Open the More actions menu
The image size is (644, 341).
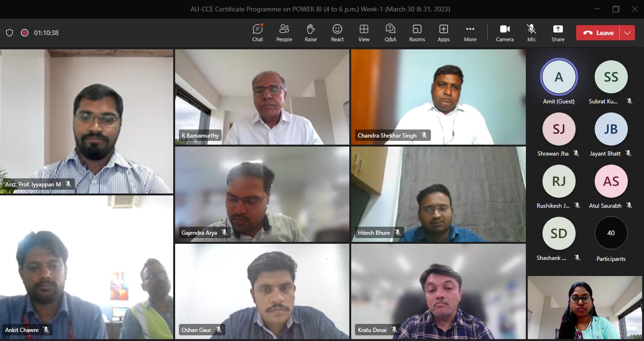point(470,33)
